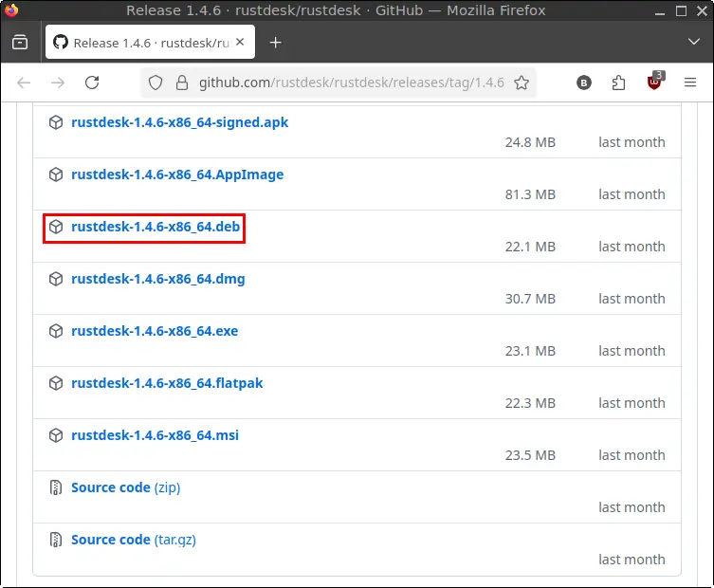
Task: Open the Firefox View button beside the tabs
Action: coord(20,43)
